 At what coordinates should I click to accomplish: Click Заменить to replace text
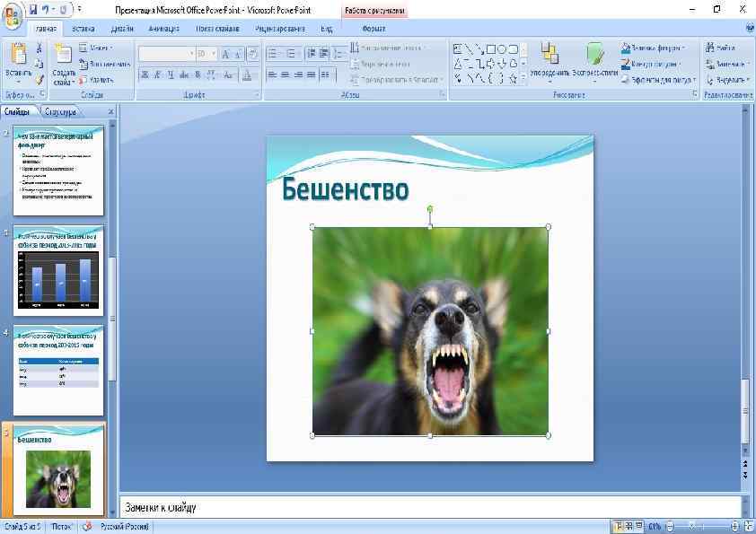coord(727,64)
